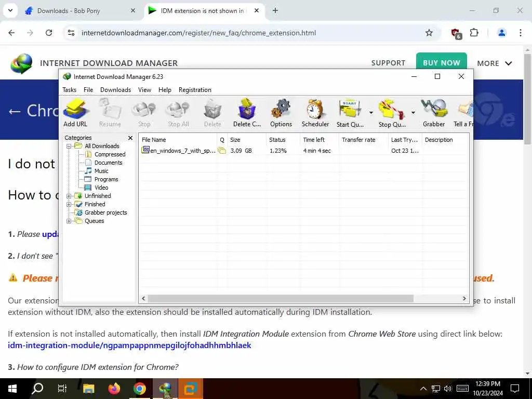Open the Grabber tool icon
The image size is (532, 399).
coord(434,113)
